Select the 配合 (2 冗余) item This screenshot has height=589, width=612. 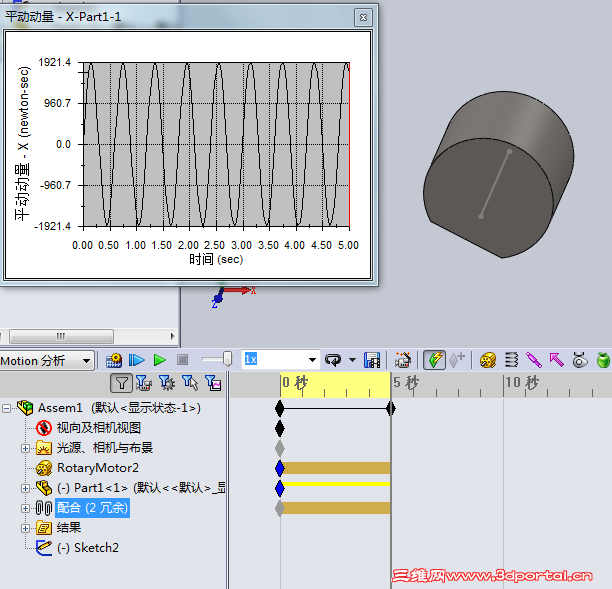92,508
